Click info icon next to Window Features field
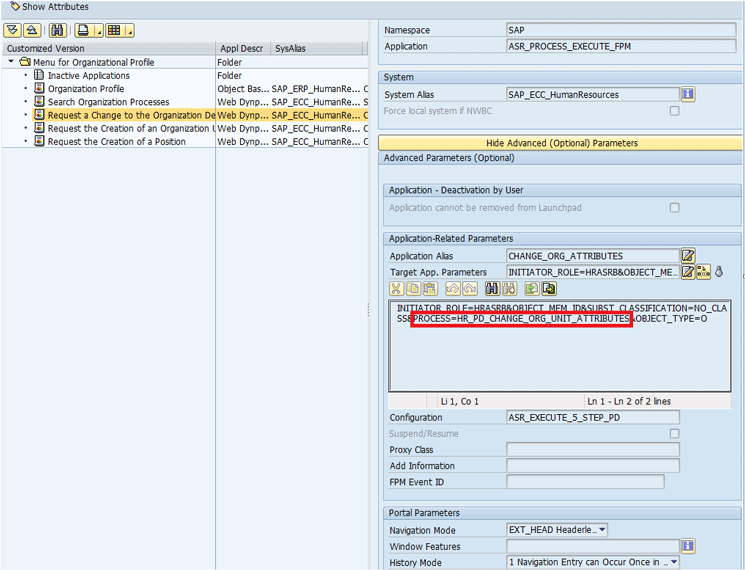Viewport: 745px width, 570px height. (x=688, y=546)
